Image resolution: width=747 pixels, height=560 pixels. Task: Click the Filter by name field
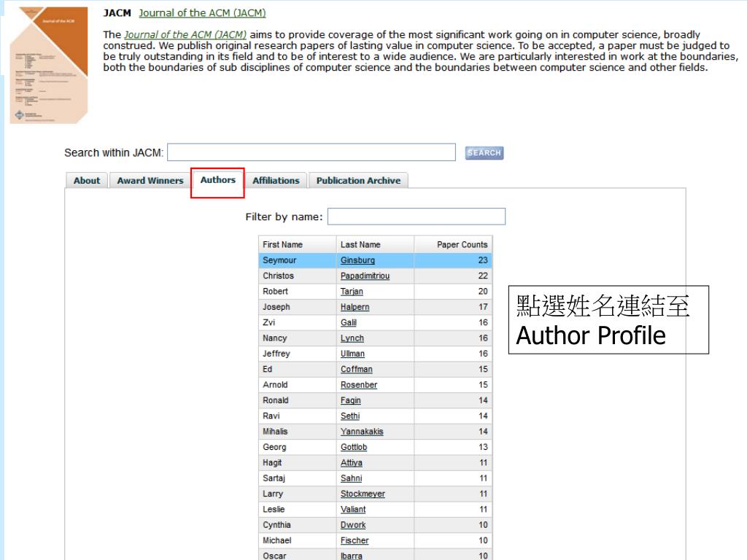pos(417,217)
